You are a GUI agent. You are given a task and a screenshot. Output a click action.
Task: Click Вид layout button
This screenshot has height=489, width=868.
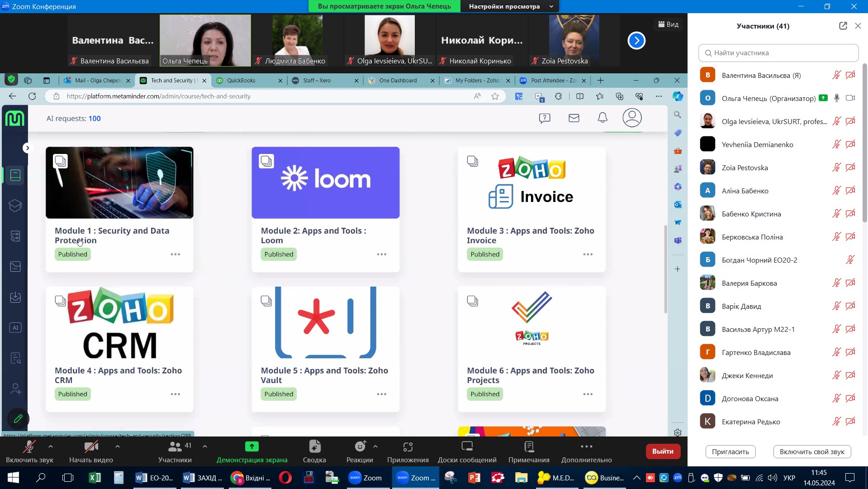669,24
